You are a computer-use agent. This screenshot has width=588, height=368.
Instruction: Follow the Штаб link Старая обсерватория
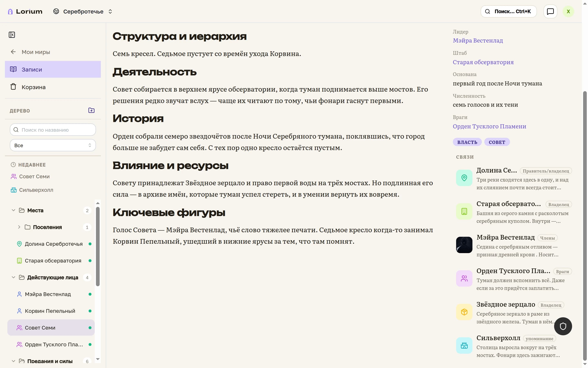pos(483,62)
